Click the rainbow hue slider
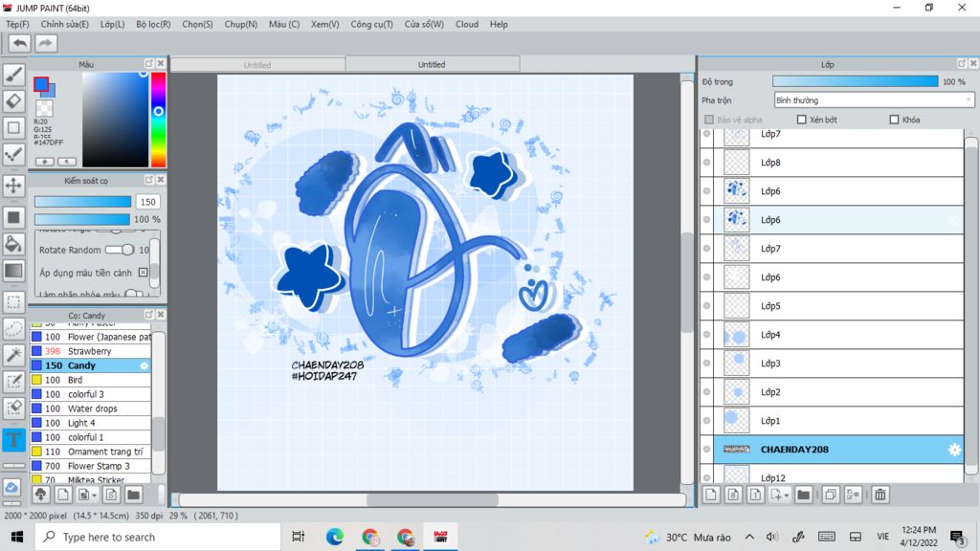The image size is (980, 551). [x=158, y=120]
